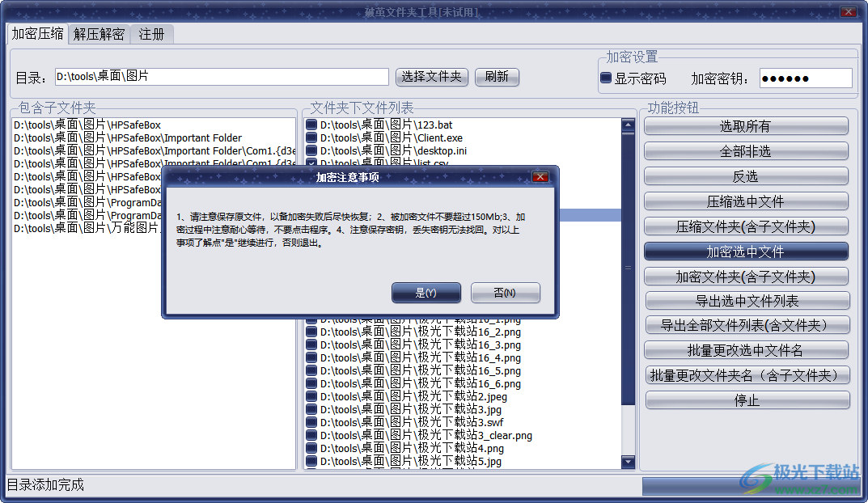The width and height of the screenshot is (868, 503).
Task: Confirm the dialog with 是(Y)
Action: (426, 293)
